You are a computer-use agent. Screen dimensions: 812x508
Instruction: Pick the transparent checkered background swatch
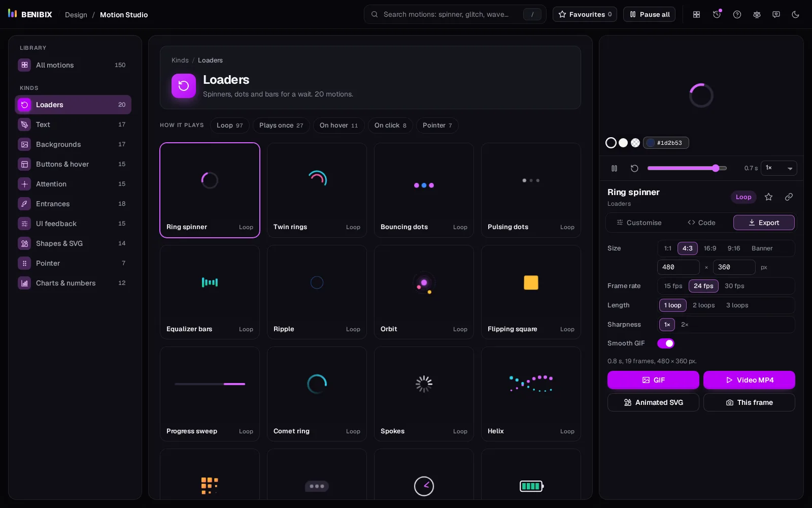[635, 143]
